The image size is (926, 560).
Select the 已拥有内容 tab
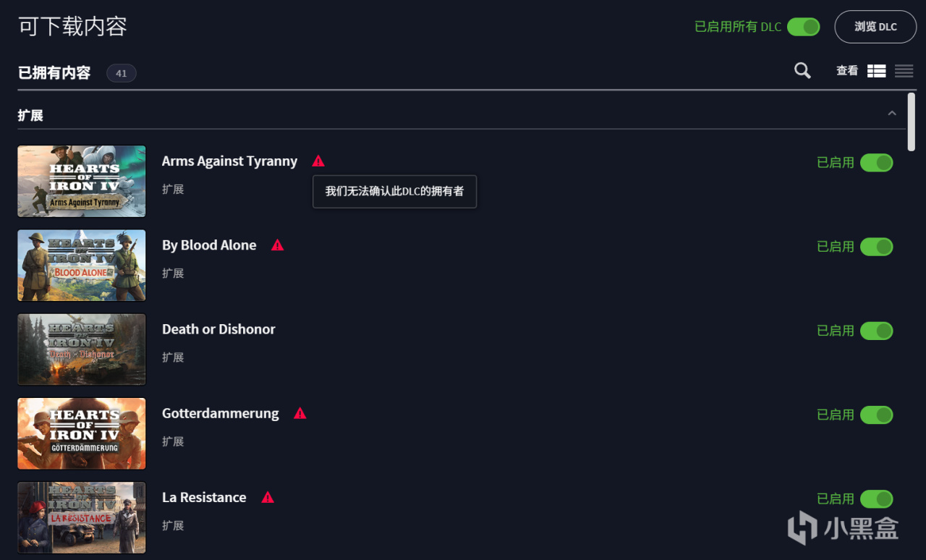(x=54, y=73)
